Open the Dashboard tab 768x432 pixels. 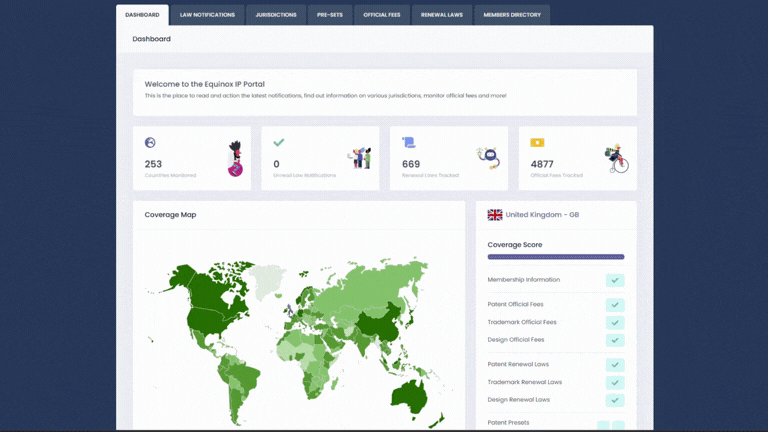pyautogui.click(x=142, y=15)
